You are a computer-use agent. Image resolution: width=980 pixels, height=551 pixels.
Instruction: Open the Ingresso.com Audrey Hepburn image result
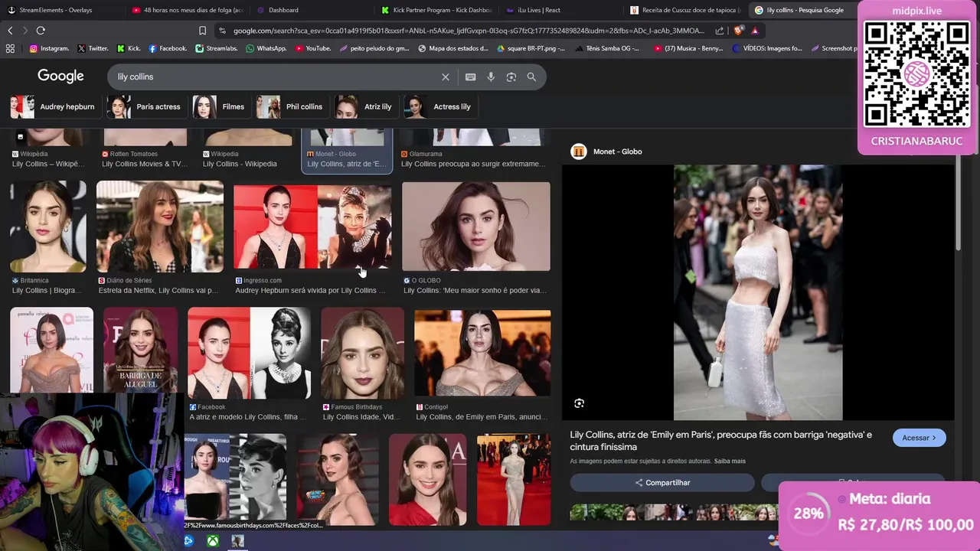coord(312,227)
